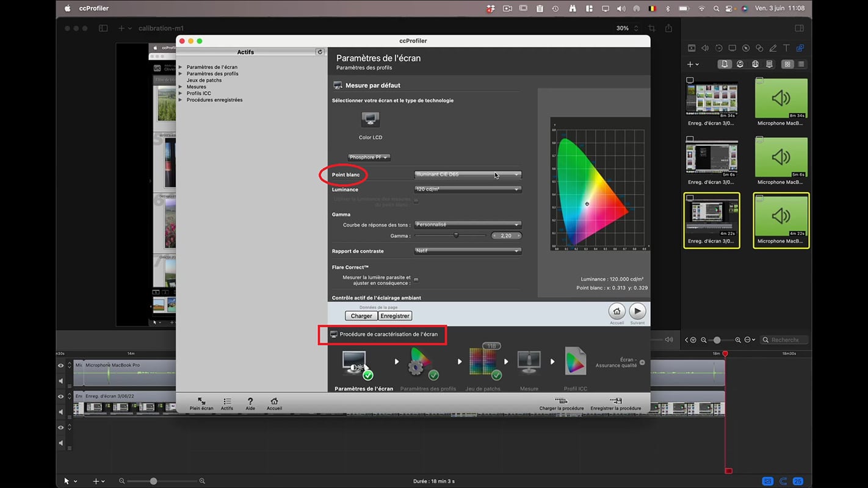Click Charger la procédure
This screenshot has height=488, width=868.
[562, 404]
